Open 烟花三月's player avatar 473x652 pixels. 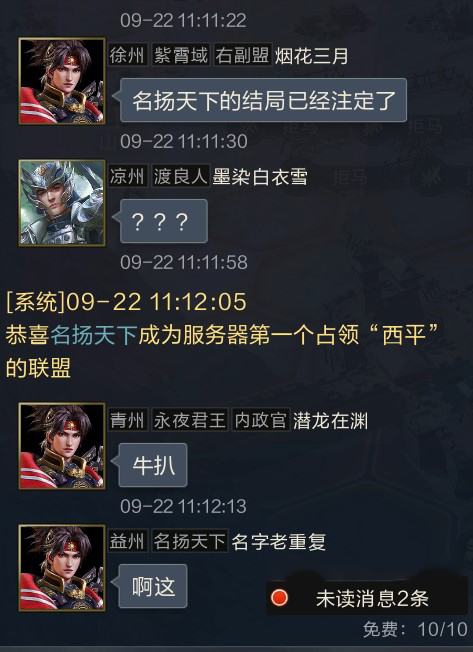pos(62,81)
